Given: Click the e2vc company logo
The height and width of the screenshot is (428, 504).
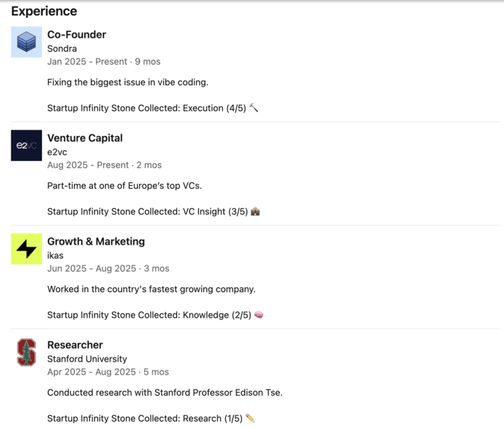Looking at the screenshot, I should (27, 145).
